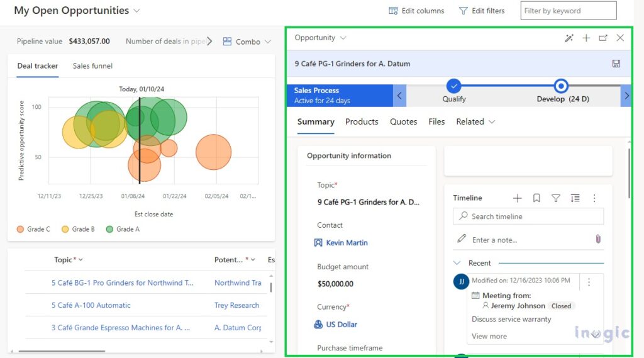644x358 pixels.
Task: Show more pipeline metrics with arrow
Action: (x=209, y=41)
